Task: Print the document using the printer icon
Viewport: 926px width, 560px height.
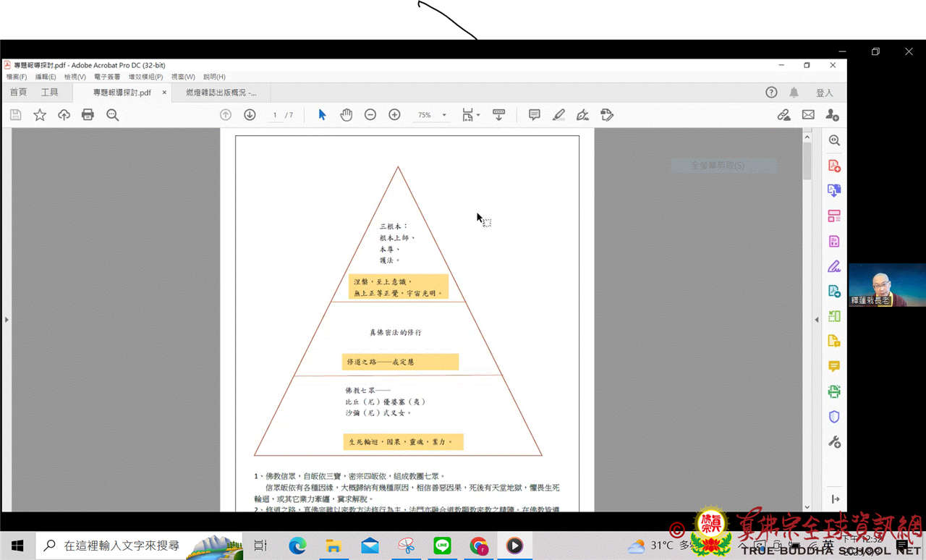Action: coord(88,115)
